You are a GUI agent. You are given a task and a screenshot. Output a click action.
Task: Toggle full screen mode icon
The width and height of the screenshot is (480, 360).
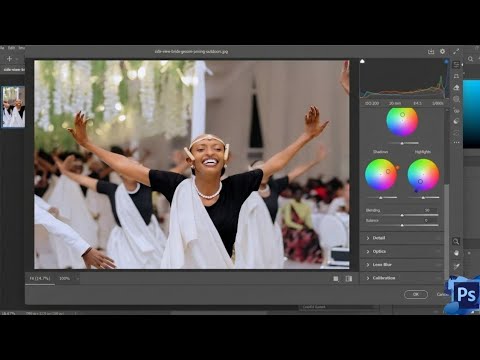[456, 51]
